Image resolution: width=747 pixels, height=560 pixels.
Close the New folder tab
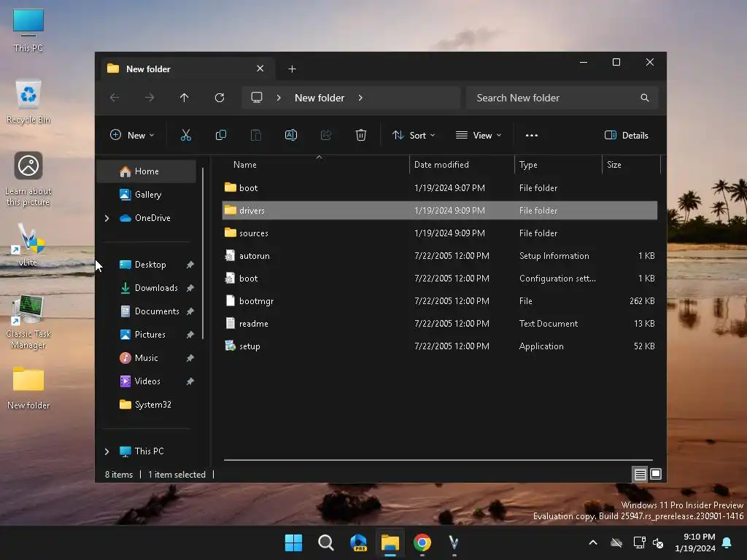point(260,69)
